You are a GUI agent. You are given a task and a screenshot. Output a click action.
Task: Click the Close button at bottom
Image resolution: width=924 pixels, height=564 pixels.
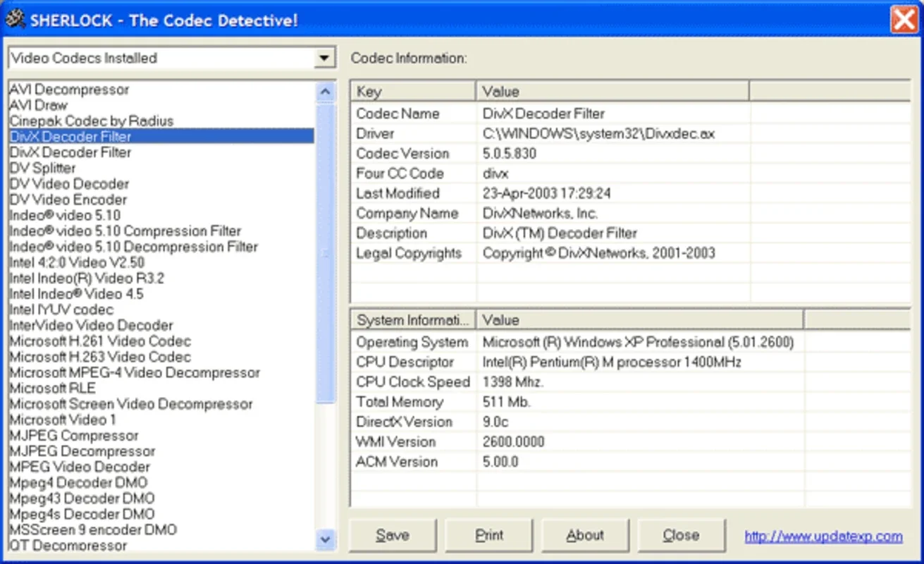pyautogui.click(x=681, y=536)
